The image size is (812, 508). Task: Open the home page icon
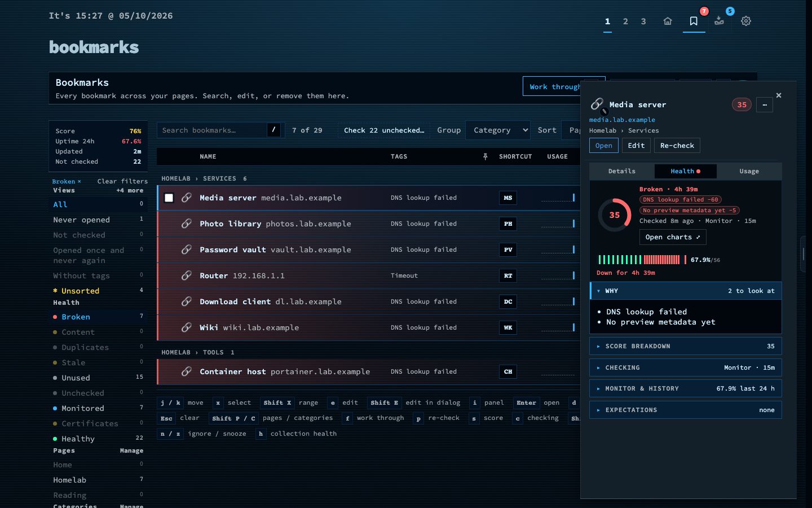pyautogui.click(x=668, y=21)
